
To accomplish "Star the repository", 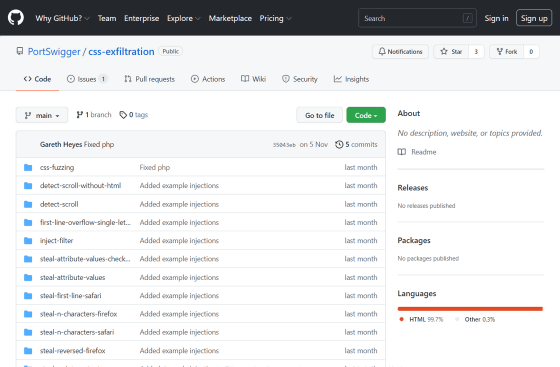I will [x=451, y=52].
